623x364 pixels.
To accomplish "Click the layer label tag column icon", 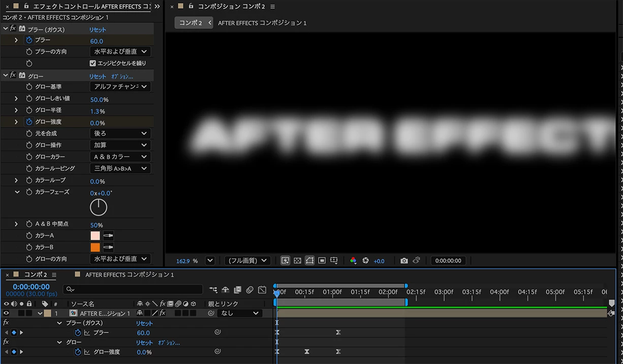I will coord(45,304).
